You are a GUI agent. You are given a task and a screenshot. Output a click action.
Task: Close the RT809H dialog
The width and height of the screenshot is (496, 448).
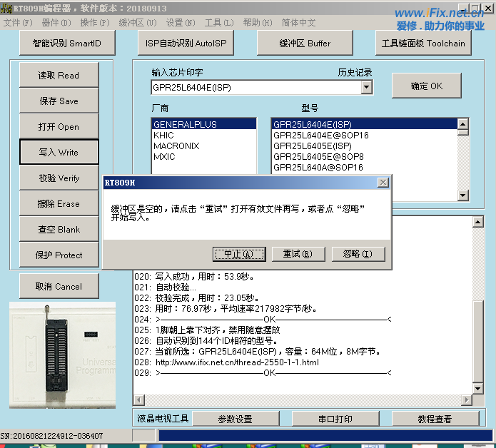[383, 183]
